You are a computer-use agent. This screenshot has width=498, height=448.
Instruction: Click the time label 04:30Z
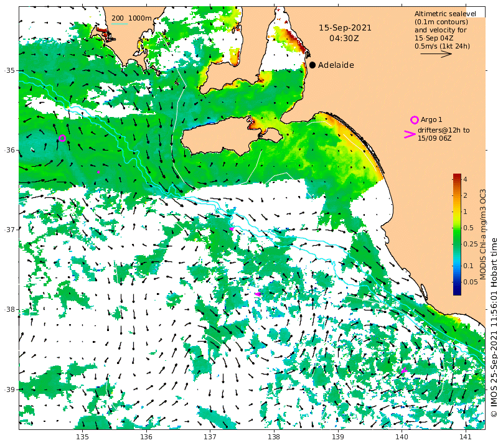pyautogui.click(x=344, y=39)
